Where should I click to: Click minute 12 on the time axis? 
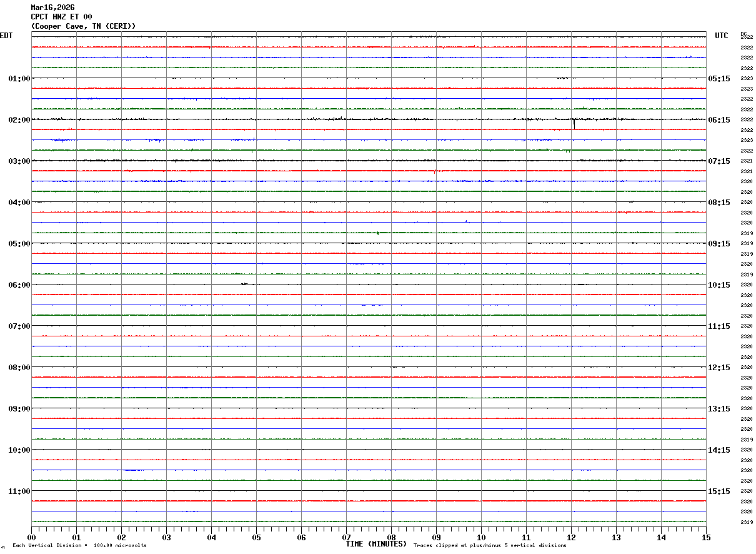click(x=571, y=537)
